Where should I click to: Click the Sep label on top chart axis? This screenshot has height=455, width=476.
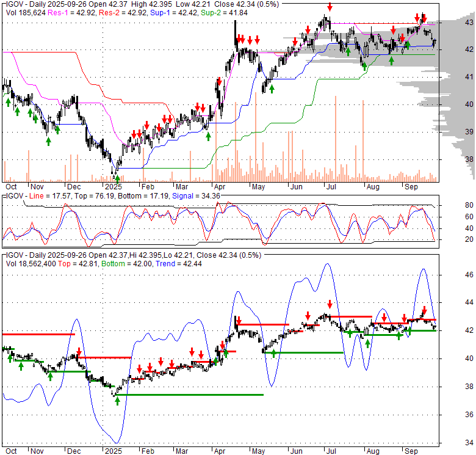click(x=411, y=187)
